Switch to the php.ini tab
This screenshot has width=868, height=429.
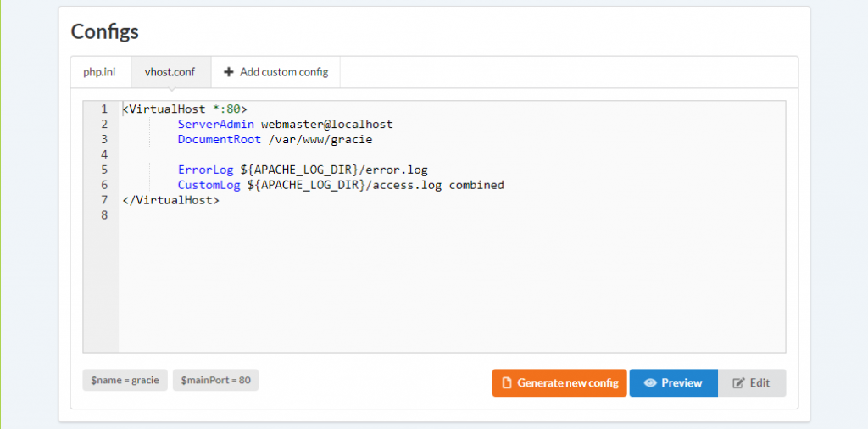click(100, 72)
